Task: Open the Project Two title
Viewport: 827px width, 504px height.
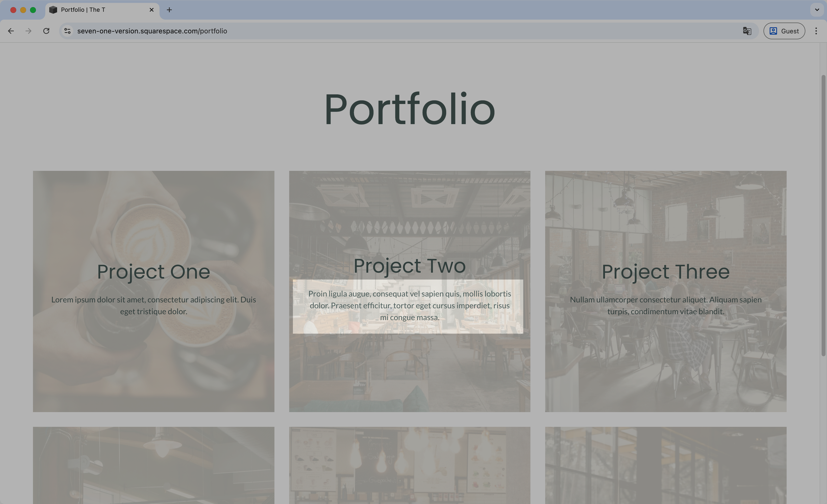Action: (x=410, y=266)
